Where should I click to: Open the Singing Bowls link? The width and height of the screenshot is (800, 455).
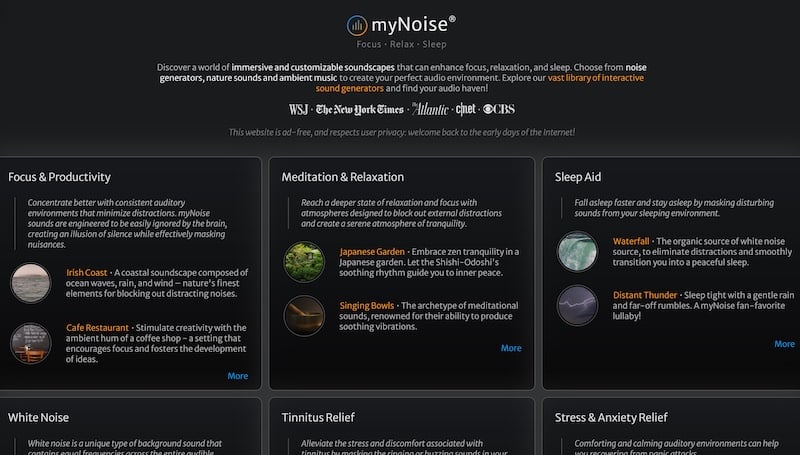(366, 306)
